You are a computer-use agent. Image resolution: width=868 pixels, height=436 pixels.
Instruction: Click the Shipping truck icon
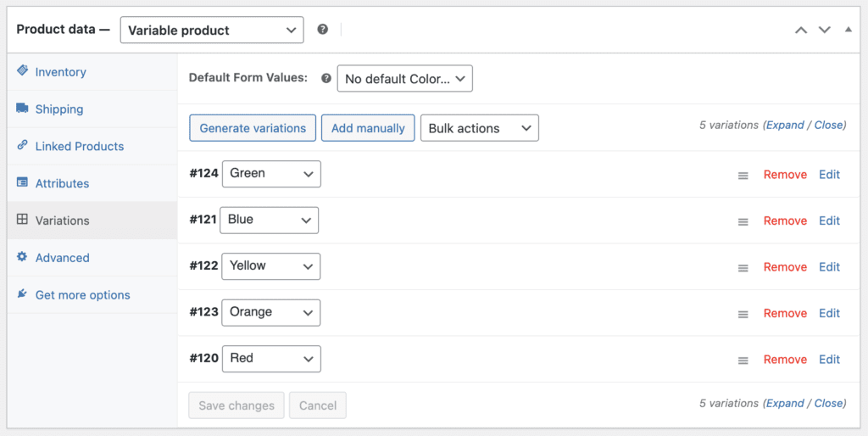point(22,108)
